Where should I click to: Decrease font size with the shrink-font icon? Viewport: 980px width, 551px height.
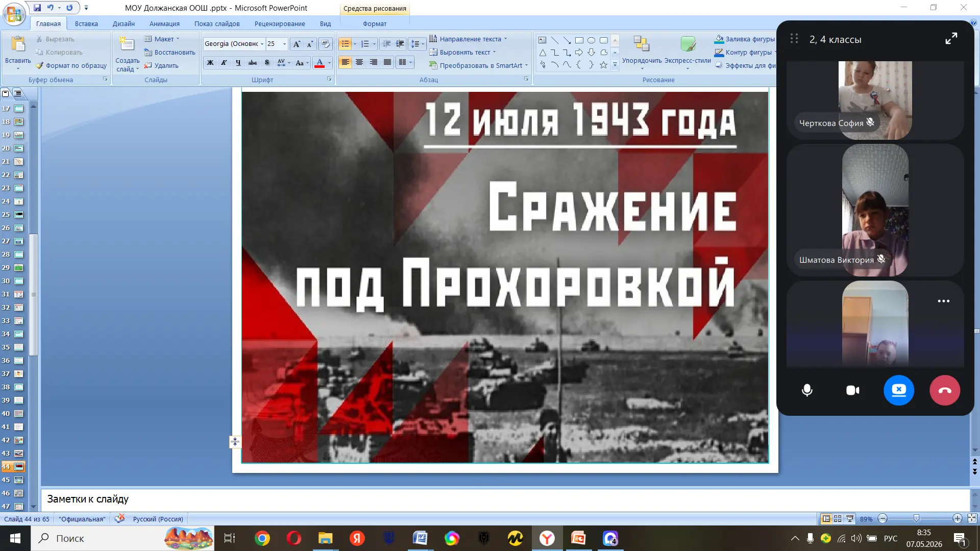coord(309,44)
